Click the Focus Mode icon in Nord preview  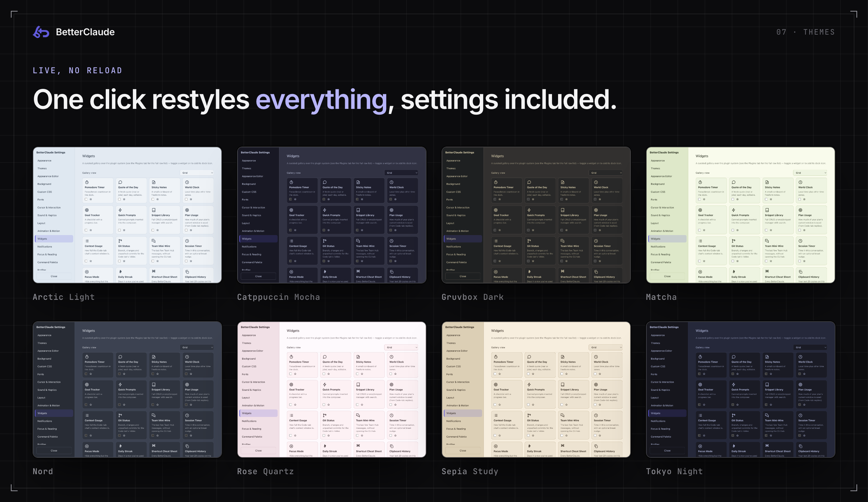[87, 446]
